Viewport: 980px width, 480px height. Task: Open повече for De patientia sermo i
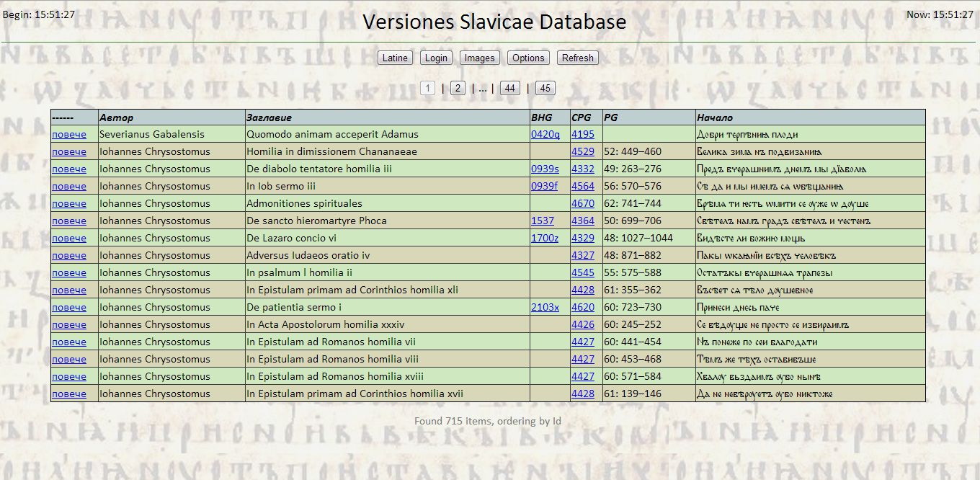pyautogui.click(x=69, y=307)
